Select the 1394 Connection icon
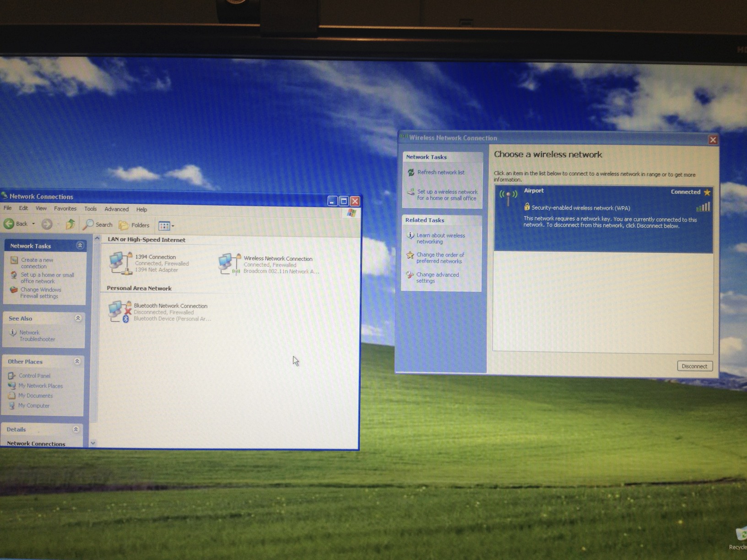The width and height of the screenshot is (747, 560). point(121,263)
